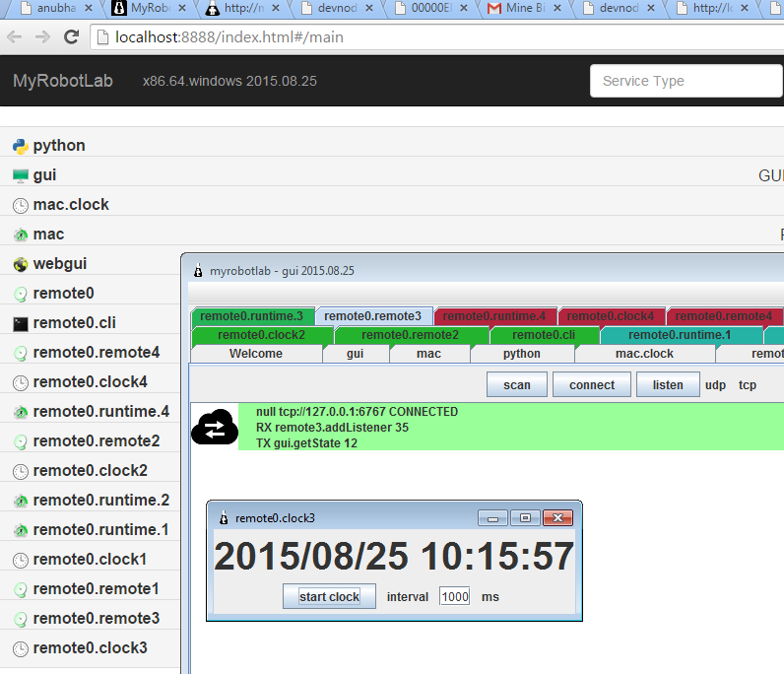Click the remote0.remote1 icon
This screenshot has width=784, height=674.
click(21, 590)
